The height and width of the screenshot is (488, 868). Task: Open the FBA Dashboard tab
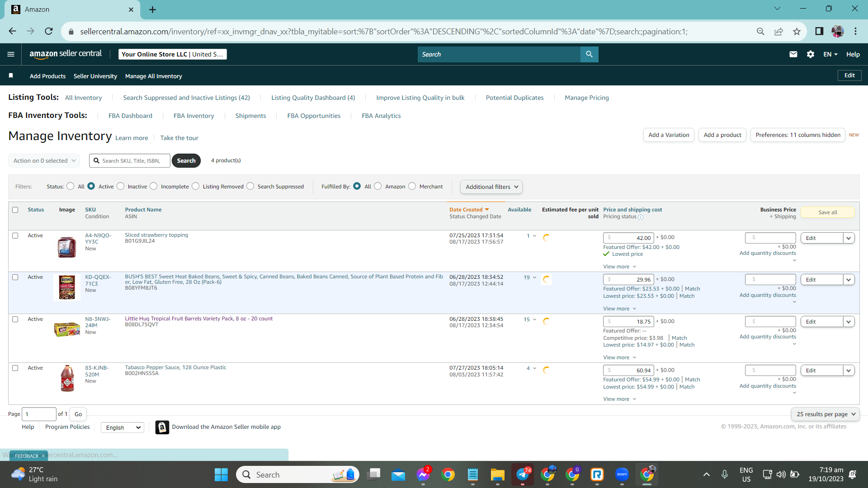130,116
